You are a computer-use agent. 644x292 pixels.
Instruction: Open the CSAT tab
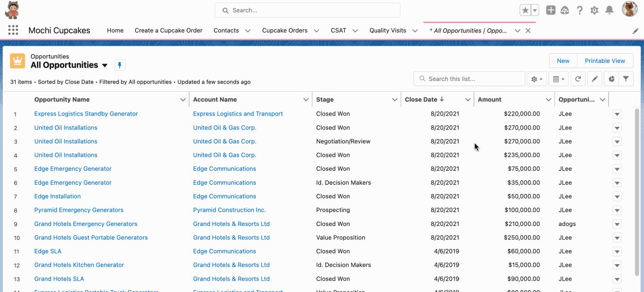(339, 30)
